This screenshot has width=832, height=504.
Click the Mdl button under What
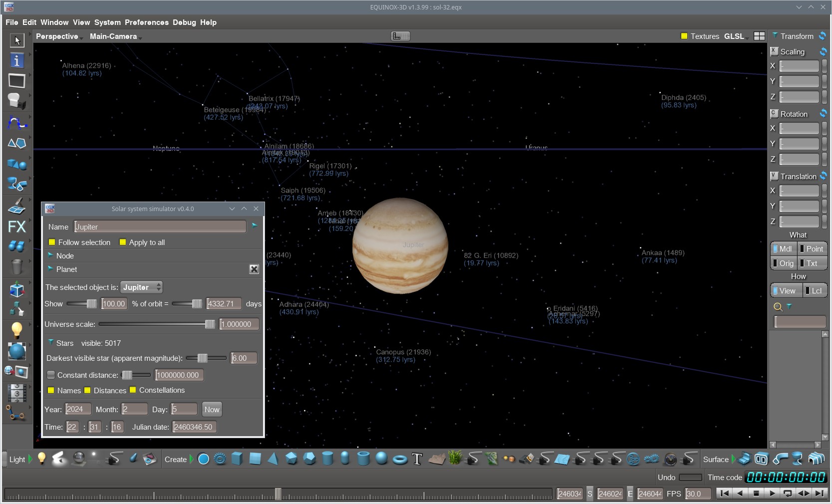point(783,249)
